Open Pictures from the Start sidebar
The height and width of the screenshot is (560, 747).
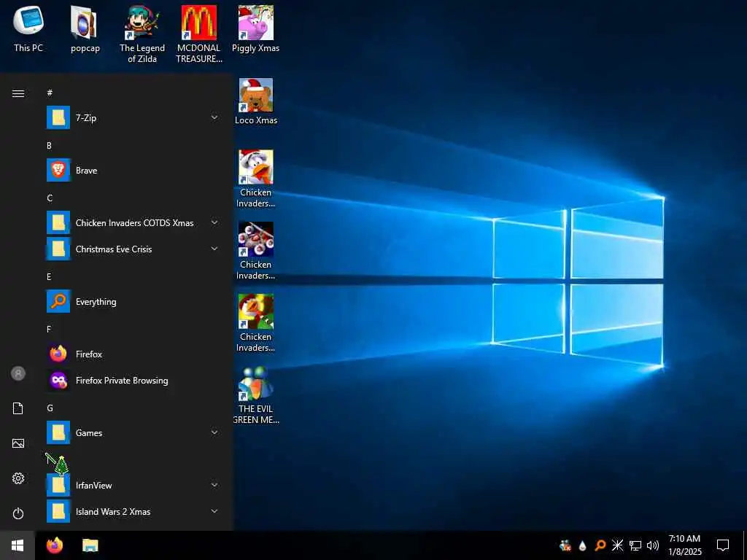coord(18,443)
